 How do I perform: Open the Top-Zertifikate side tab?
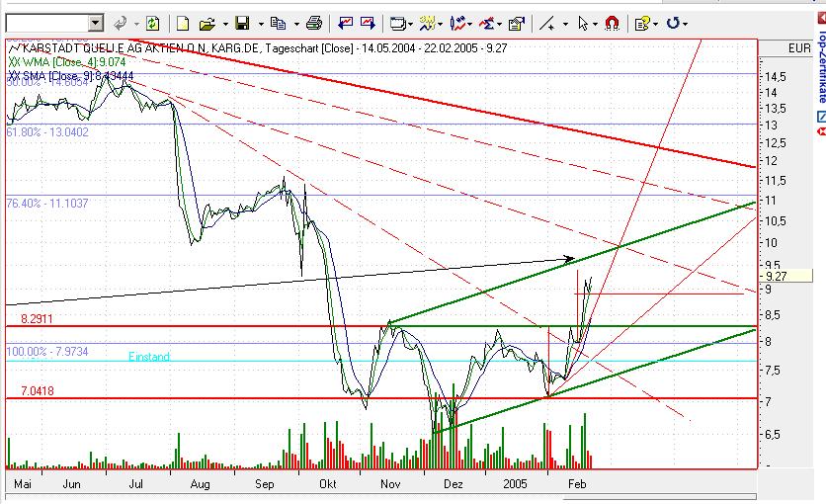point(822,67)
